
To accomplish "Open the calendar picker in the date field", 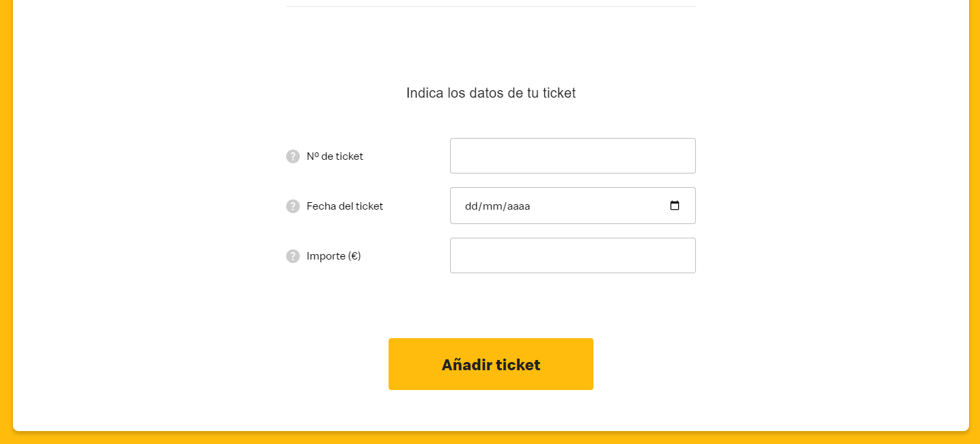I will coord(675,206).
